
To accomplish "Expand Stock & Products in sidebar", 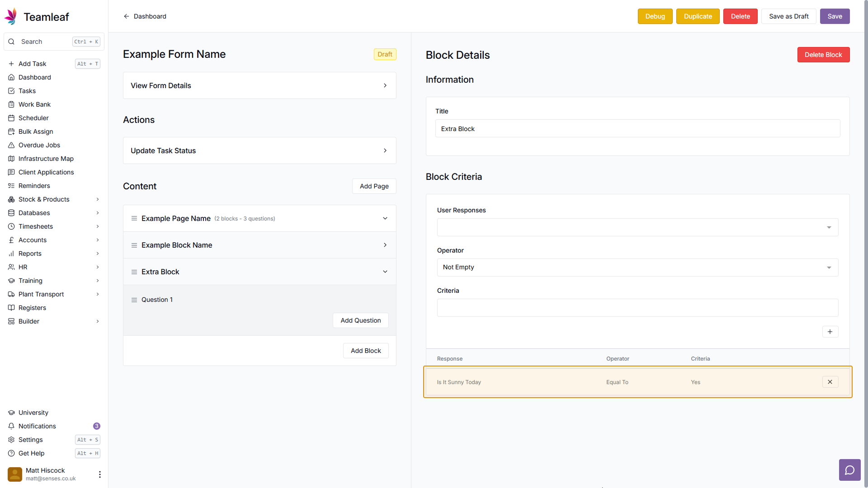I will click(x=98, y=199).
